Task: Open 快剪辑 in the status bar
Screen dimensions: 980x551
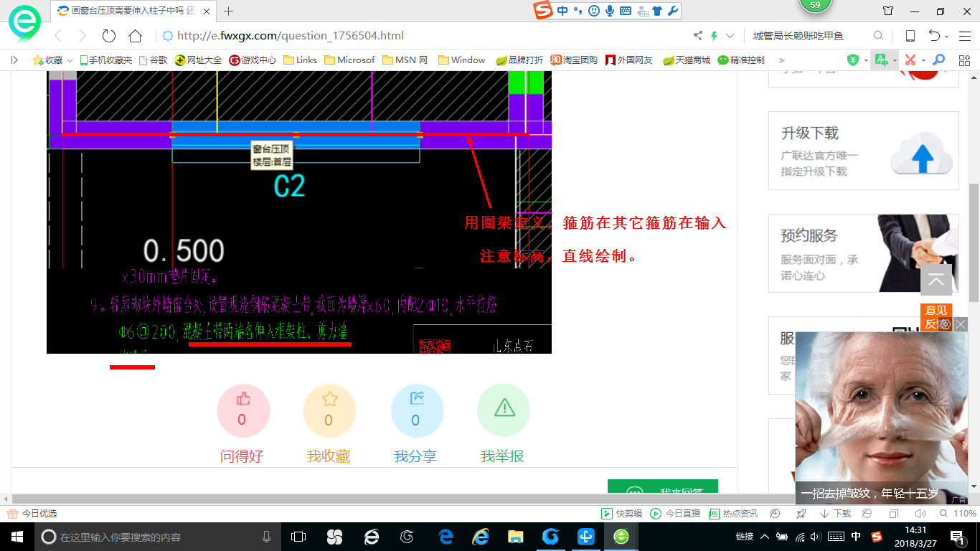Action: coord(621,514)
